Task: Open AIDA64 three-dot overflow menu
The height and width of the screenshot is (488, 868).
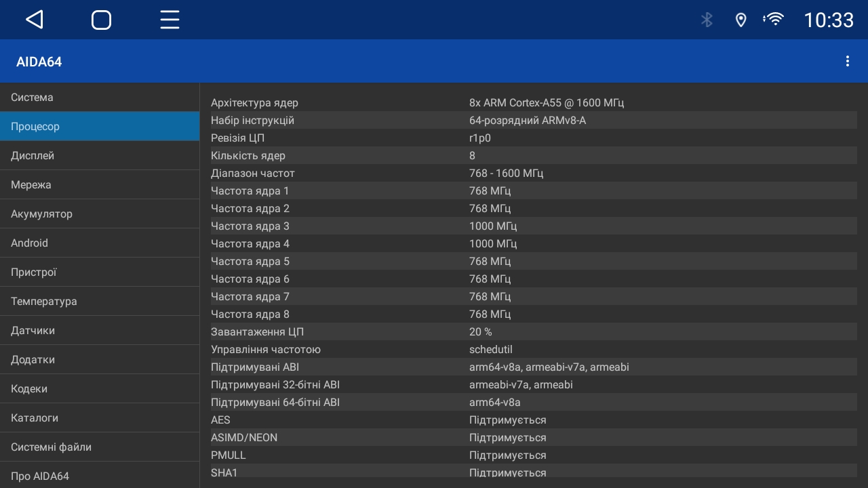Action: point(847,61)
